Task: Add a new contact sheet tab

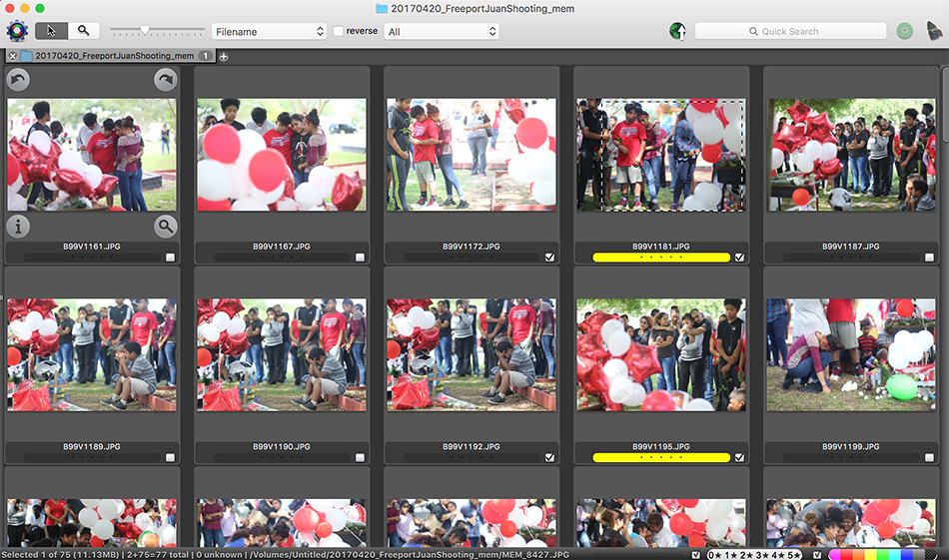Action: point(224,57)
